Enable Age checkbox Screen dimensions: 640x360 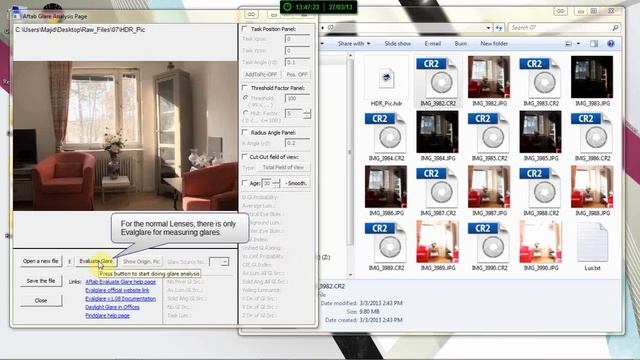click(x=245, y=183)
